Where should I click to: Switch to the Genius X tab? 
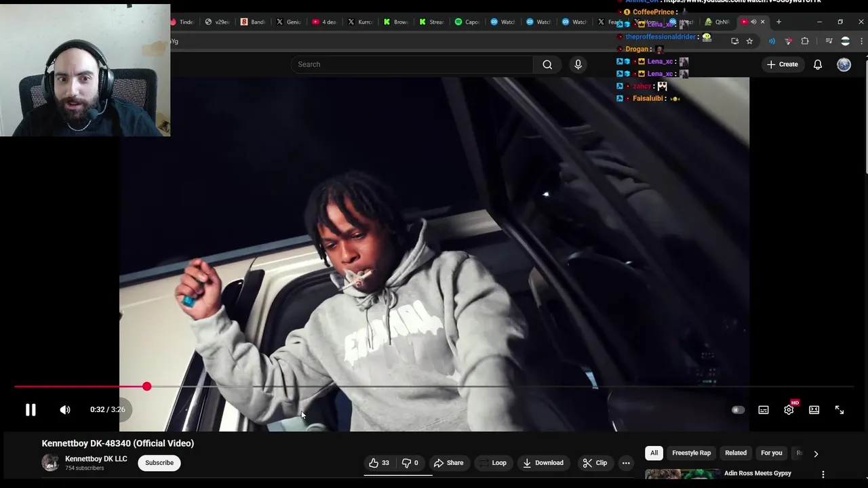tap(288, 22)
